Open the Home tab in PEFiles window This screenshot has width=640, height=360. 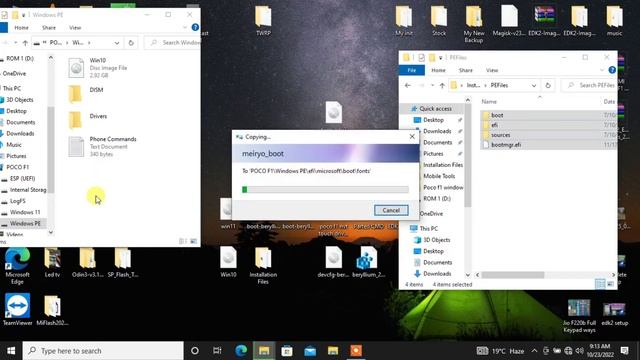[438, 70]
